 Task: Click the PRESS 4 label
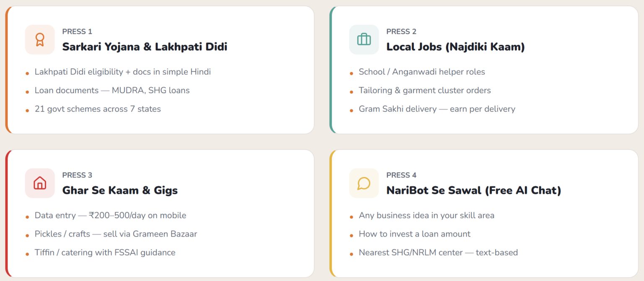(401, 175)
